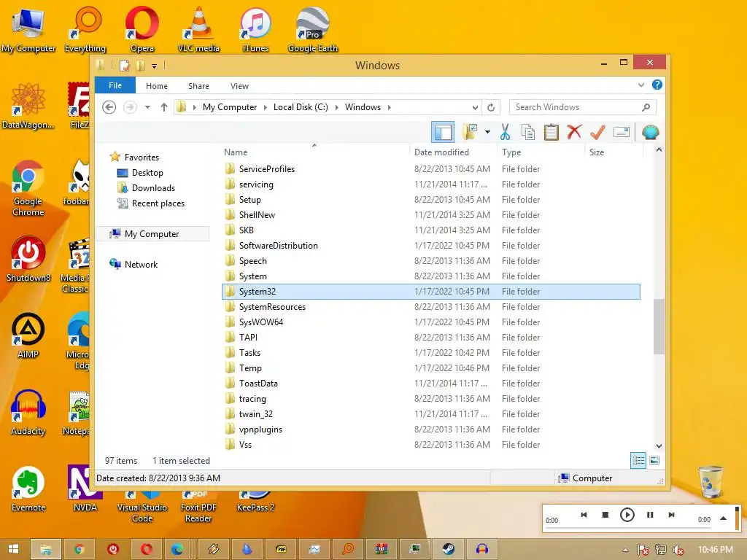Viewport: 747px width, 560px height.
Task: Open the recent locations dropdown arrow
Action: pos(147,107)
